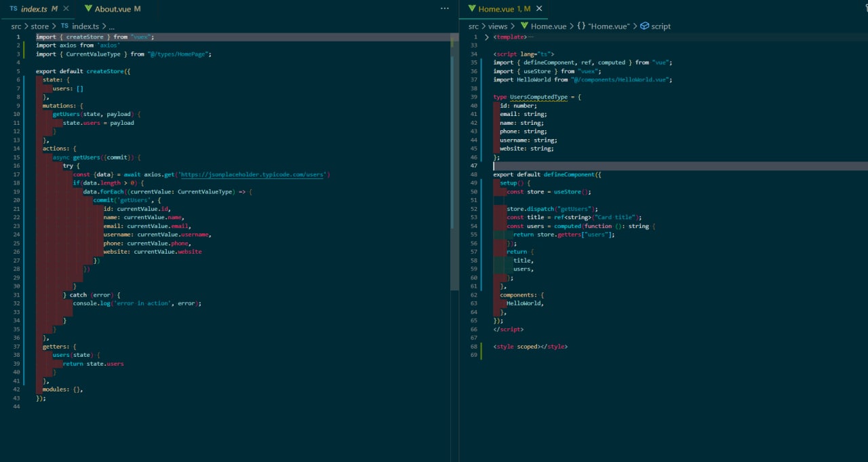Click "modules: {}," line
The width and height of the screenshot is (868, 462).
[63, 389]
